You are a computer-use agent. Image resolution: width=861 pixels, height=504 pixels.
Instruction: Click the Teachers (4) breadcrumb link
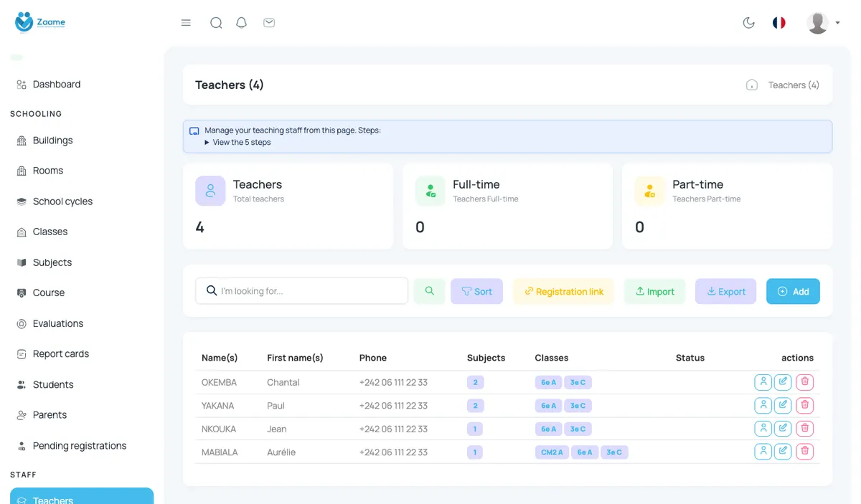pyautogui.click(x=794, y=85)
